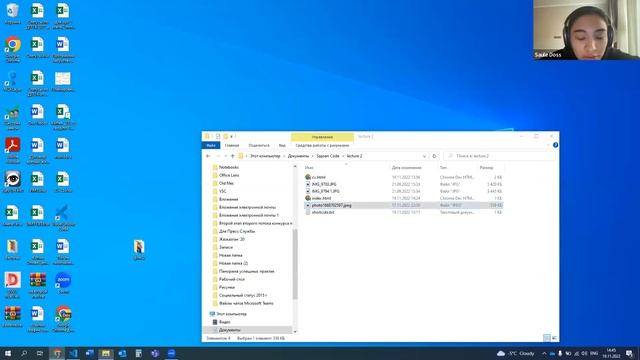Image resolution: width=640 pixels, height=360 pixels.
Task: Open the Chrome Dev desktop shortcut
Action: click(63, 318)
